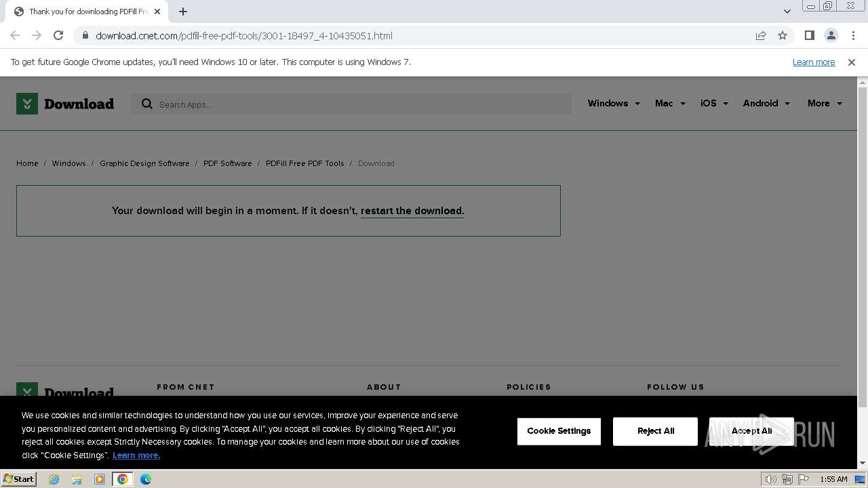Open PDFill Free PDF Tools breadcrumb
Viewport: 868px width, 488px height.
(x=305, y=163)
